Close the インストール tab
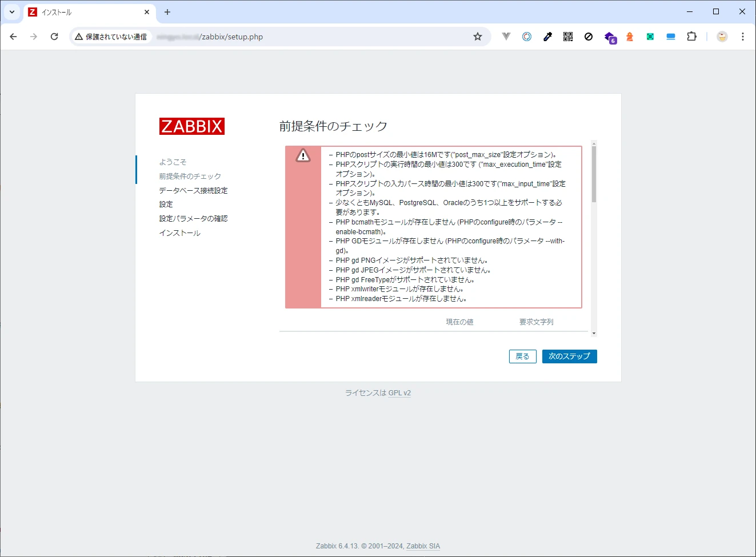756x557 pixels. pyautogui.click(x=147, y=12)
